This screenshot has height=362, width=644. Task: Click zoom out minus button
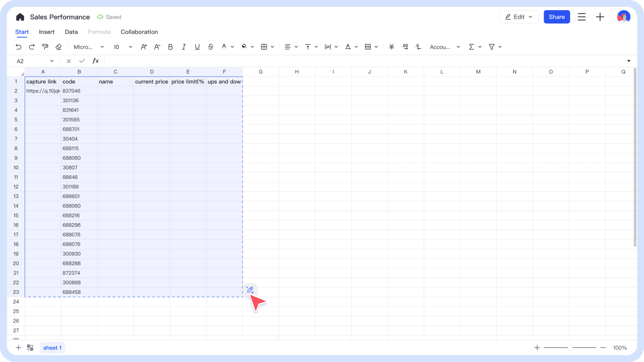click(603, 348)
